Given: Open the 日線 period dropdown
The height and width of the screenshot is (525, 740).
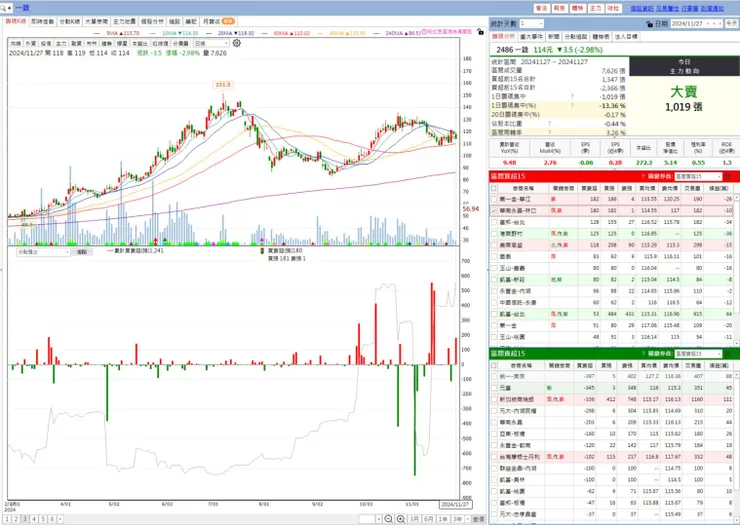Looking at the screenshot, I should click(211, 43).
